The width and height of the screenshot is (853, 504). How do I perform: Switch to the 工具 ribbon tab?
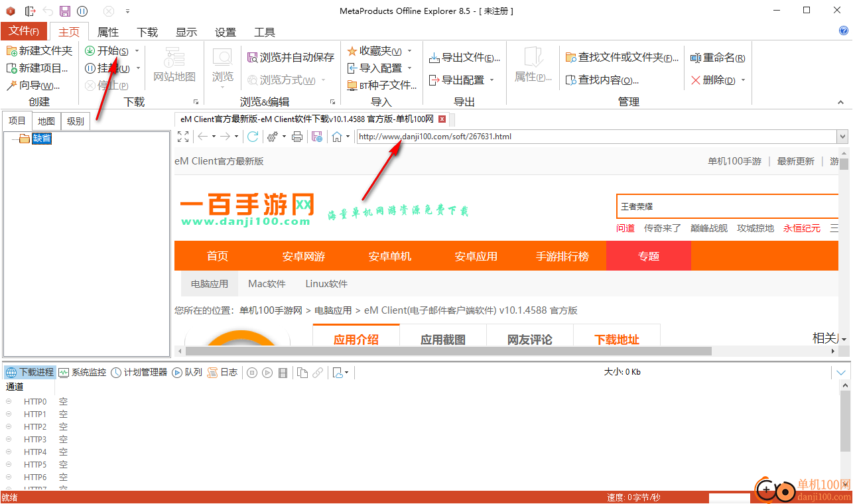265,32
